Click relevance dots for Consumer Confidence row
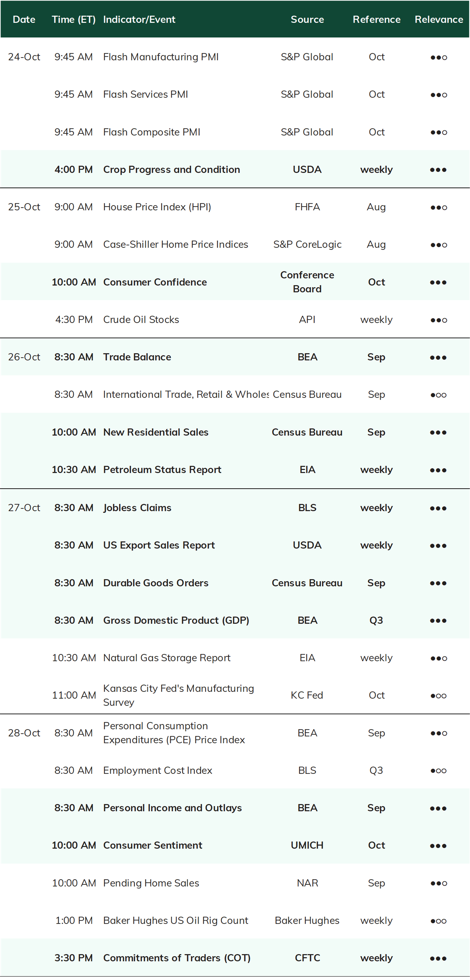The height and width of the screenshot is (980, 470). (438, 282)
